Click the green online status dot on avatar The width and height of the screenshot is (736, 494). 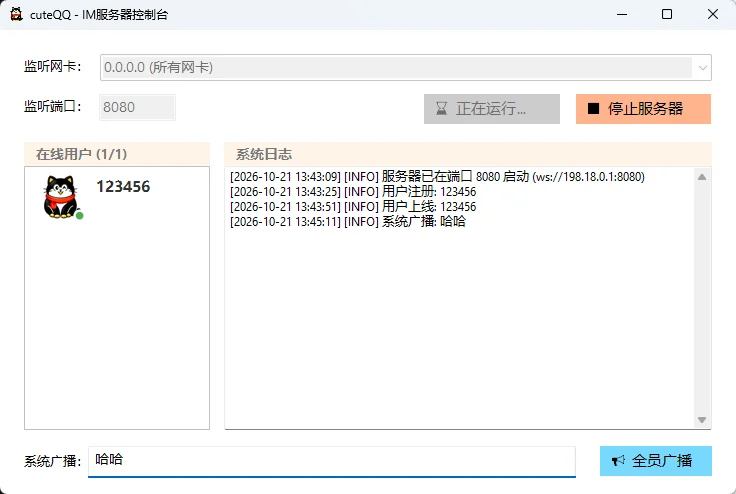[x=79, y=216]
